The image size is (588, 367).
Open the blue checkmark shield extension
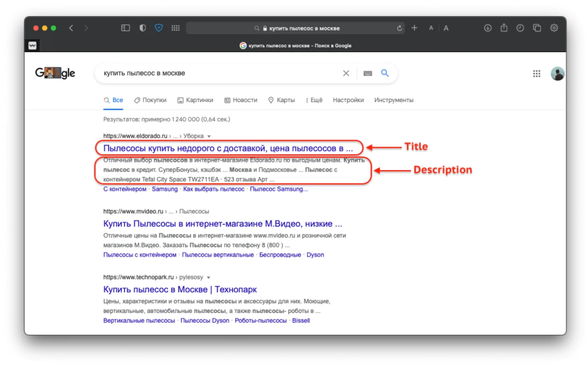159,28
